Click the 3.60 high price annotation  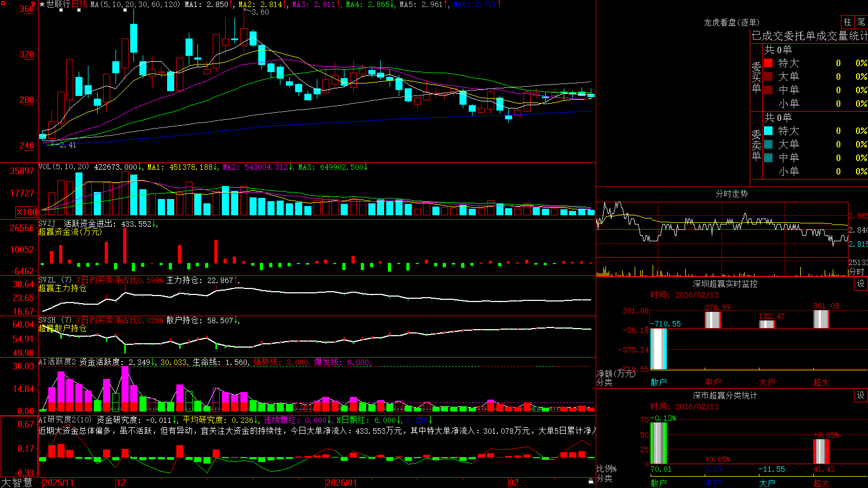pyautogui.click(x=260, y=12)
